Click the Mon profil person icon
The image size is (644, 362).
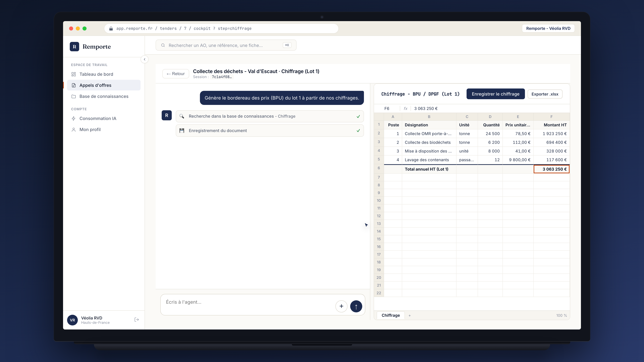click(73, 129)
